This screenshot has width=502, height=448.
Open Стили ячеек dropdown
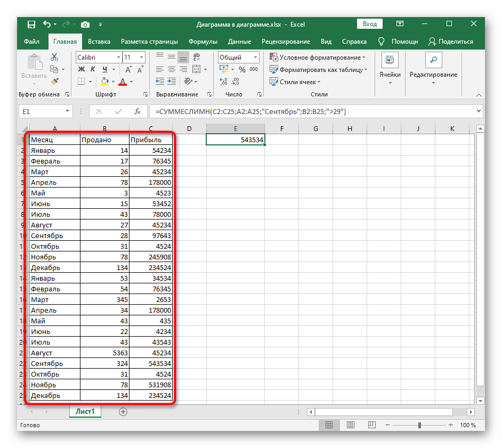tap(295, 82)
